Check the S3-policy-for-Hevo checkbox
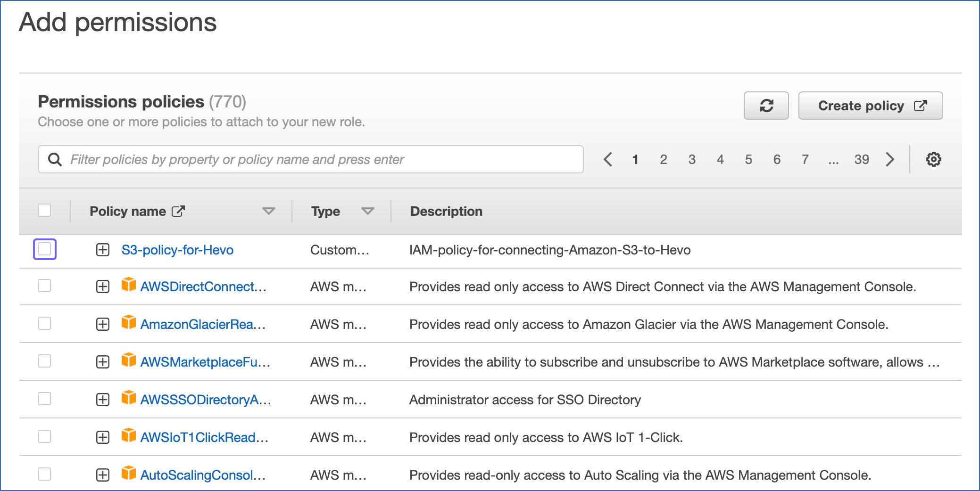The width and height of the screenshot is (980, 491). pyautogui.click(x=45, y=250)
